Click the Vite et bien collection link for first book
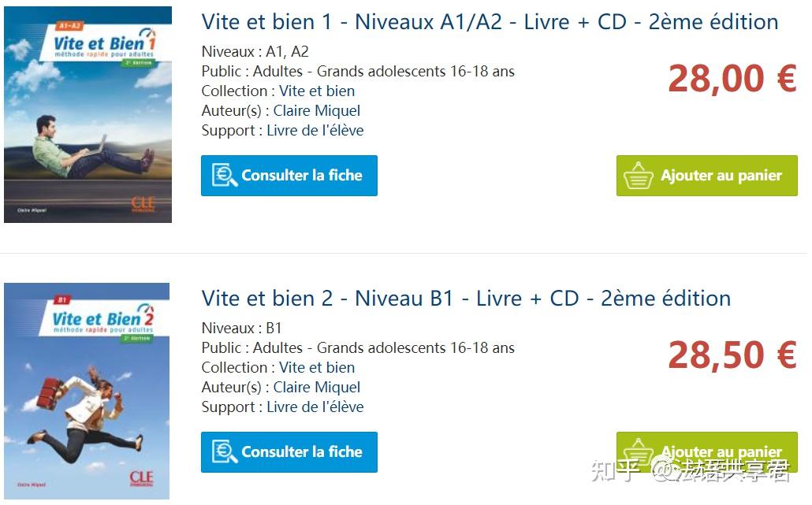 pos(317,91)
